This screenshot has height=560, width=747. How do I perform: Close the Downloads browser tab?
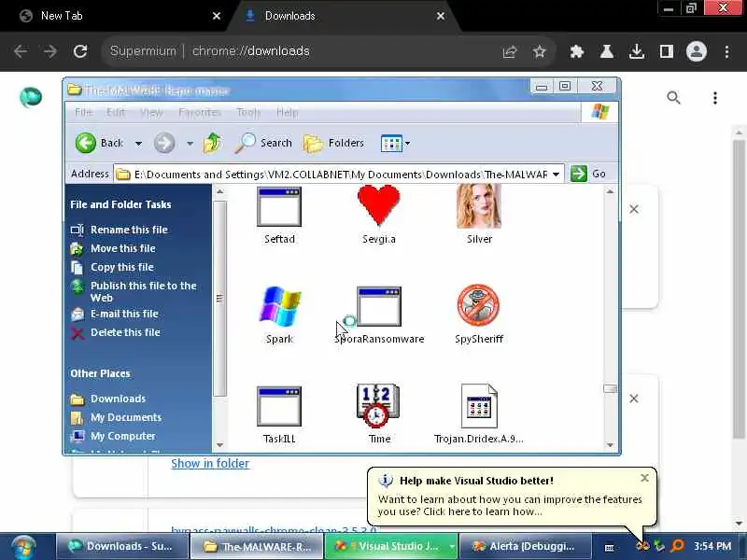click(x=441, y=16)
